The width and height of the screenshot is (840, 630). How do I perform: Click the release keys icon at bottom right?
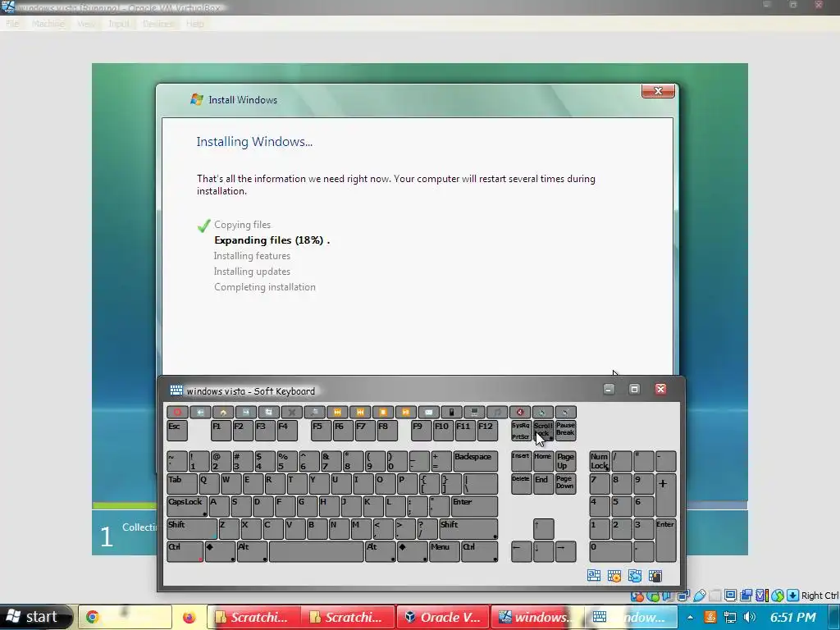655,575
